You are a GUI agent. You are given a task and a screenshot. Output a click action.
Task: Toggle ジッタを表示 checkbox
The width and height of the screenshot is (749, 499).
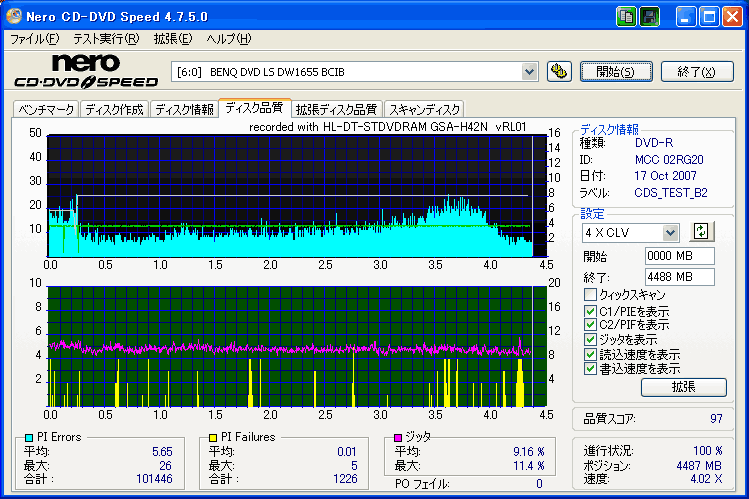tap(590, 340)
